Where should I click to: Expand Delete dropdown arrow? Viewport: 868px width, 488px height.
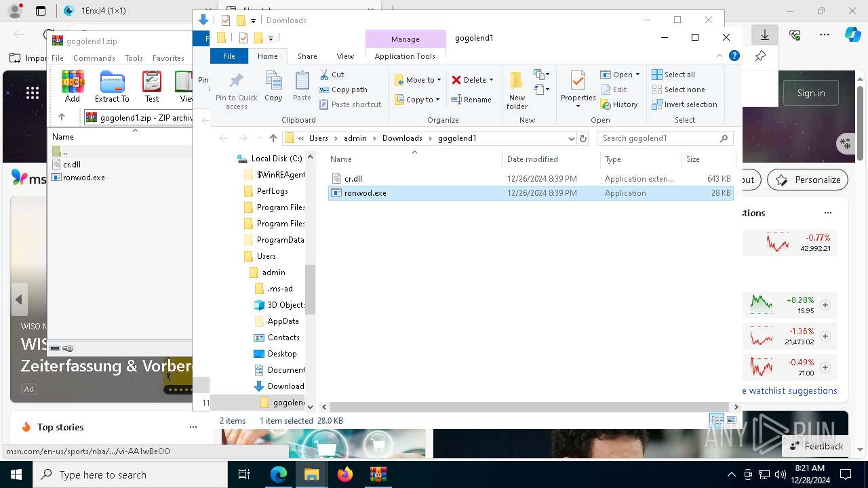pyautogui.click(x=491, y=80)
